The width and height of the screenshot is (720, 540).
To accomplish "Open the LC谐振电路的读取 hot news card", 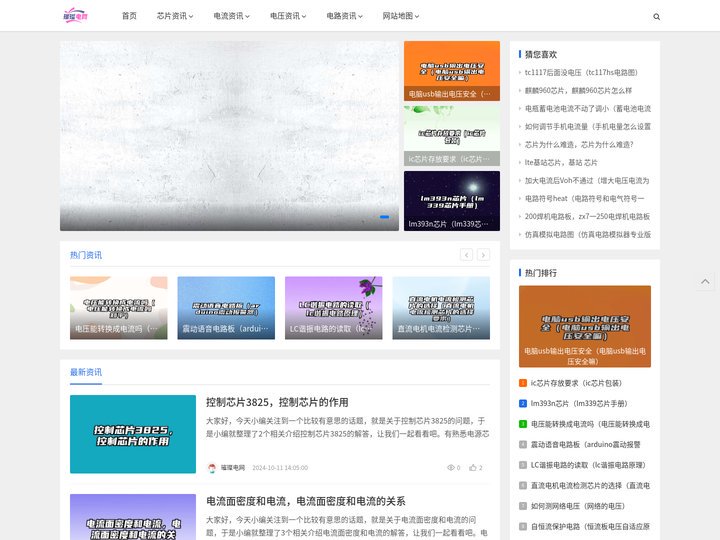I will point(333,308).
